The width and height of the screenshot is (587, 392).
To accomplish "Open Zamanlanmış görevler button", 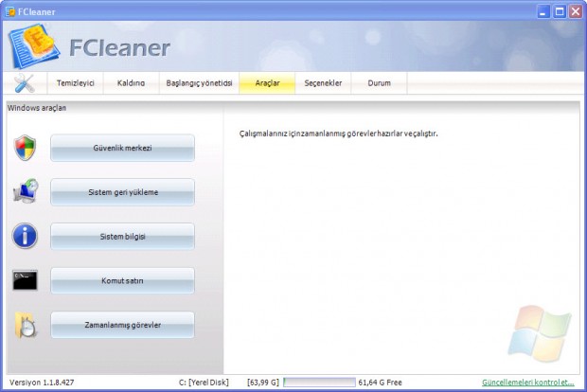I will click(x=122, y=325).
